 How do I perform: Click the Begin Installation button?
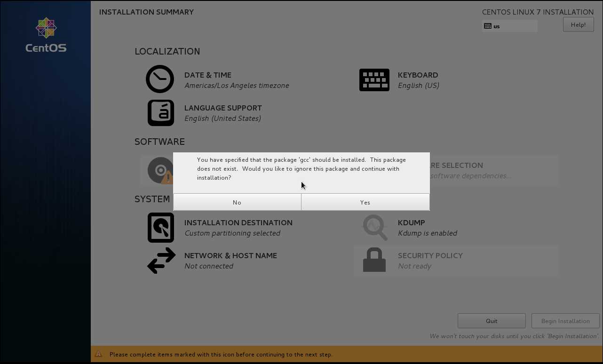(565, 321)
